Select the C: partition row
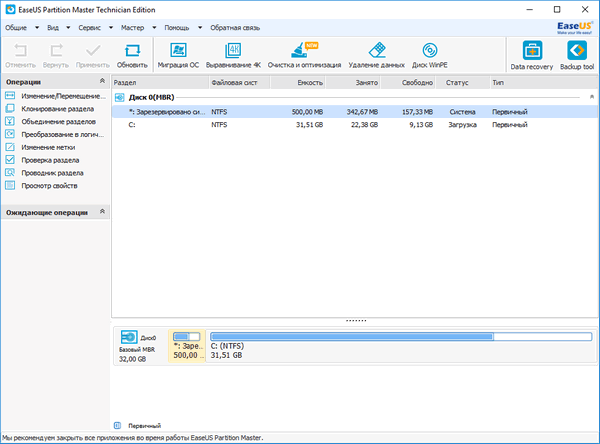 click(355, 125)
